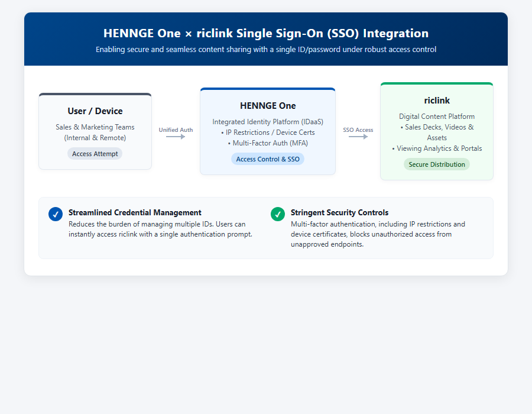Click "IP Restrictions / Device Certs" bullet
The height and width of the screenshot is (414, 532).
click(268, 132)
